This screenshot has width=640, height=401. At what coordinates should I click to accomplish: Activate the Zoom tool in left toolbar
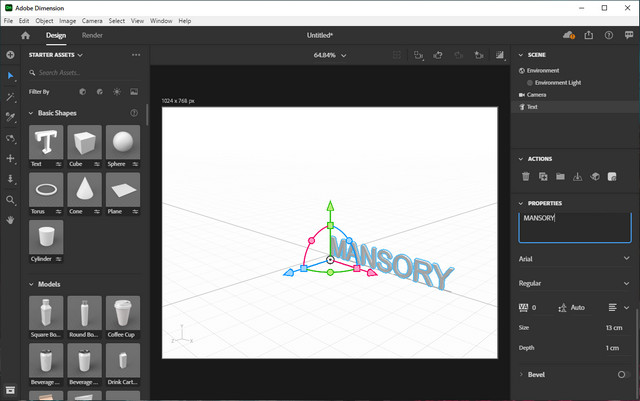[x=10, y=200]
